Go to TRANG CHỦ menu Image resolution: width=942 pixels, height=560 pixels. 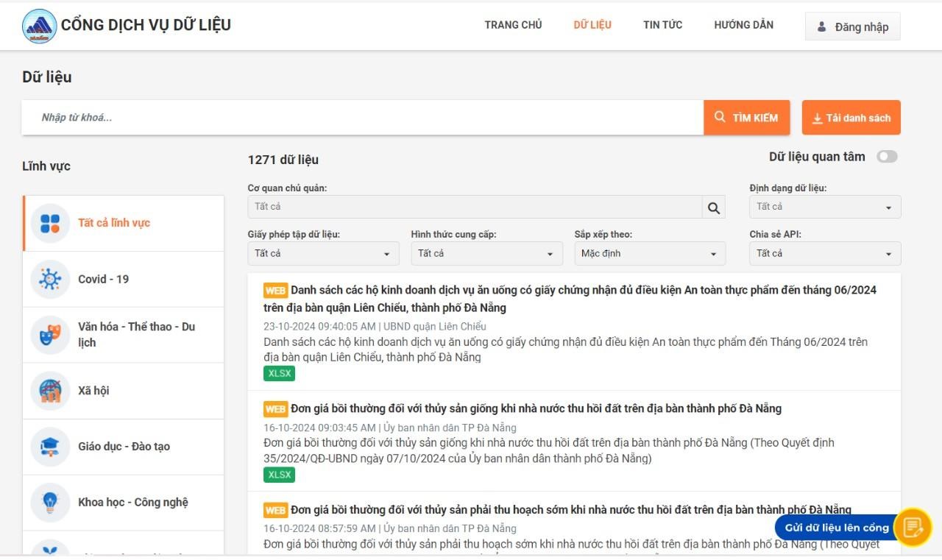(x=513, y=25)
